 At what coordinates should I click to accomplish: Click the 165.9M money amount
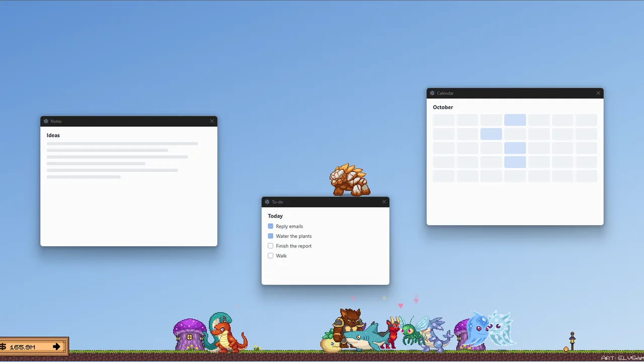point(22,347)
